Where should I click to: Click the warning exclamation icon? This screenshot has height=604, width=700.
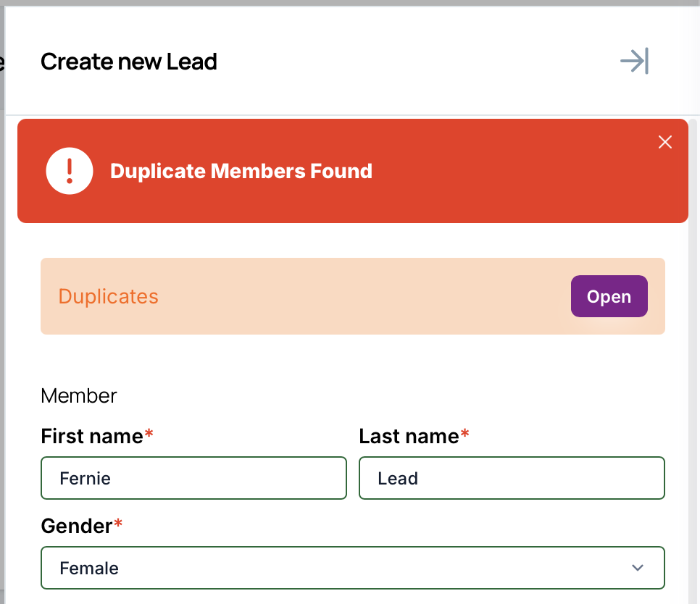point(70,171)
